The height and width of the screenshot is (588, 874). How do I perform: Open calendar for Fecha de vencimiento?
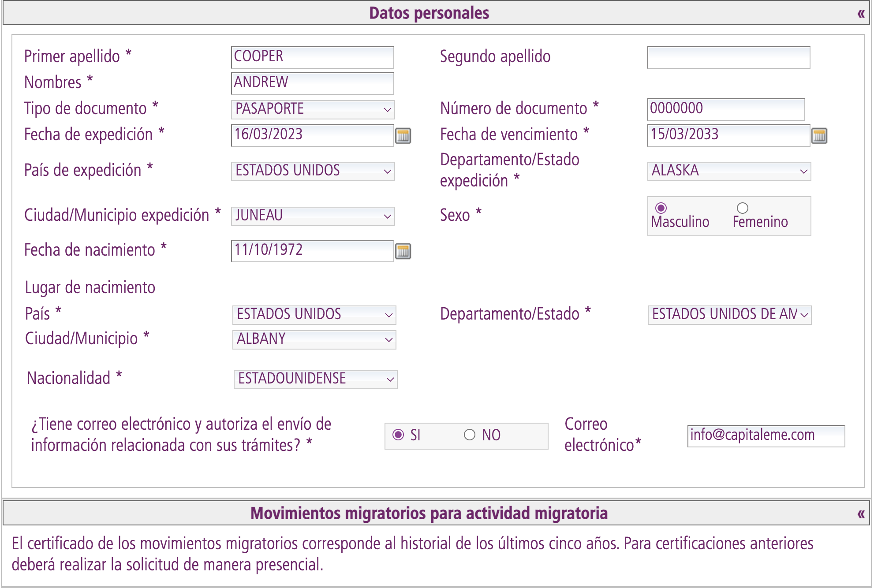click(819, 136)
